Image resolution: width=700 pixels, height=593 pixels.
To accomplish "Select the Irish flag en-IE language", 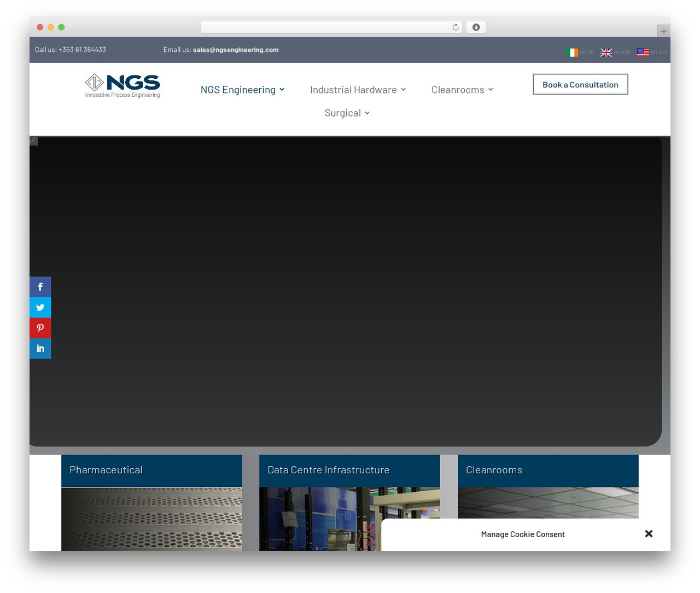I will (580, 53).
